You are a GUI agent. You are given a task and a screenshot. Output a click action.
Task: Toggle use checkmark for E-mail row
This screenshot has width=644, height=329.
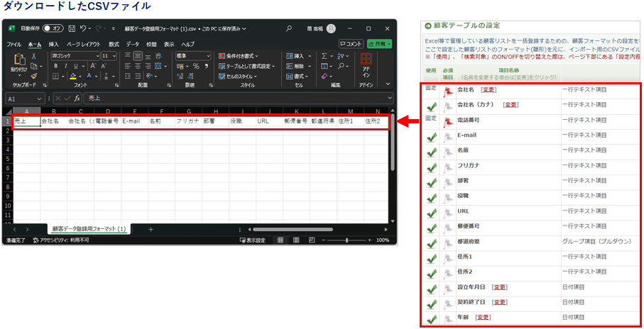tap(431, 138)
